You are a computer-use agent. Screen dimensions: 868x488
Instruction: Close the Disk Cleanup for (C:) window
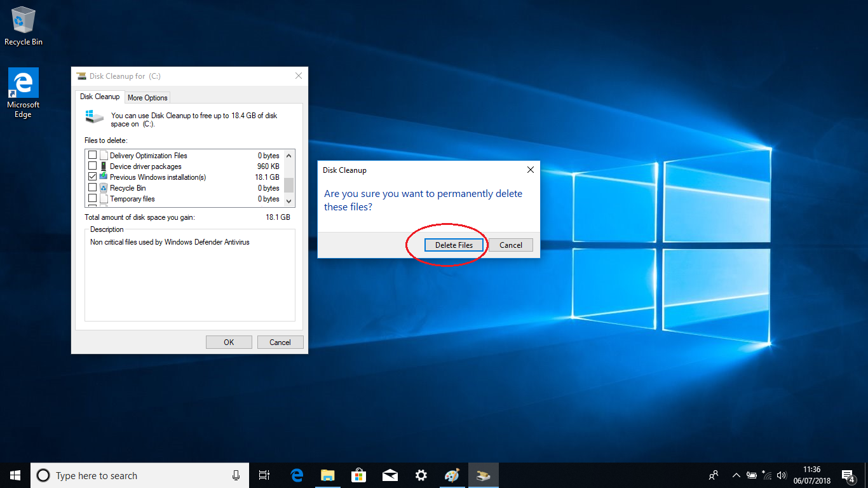299,76
